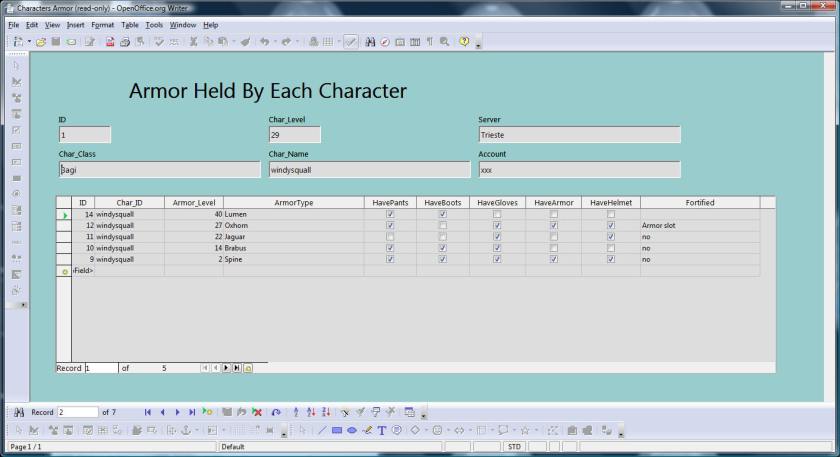Go to next record in form navigation bar
The height and width of the screenshot is (457, 840).
click(178, 412)
